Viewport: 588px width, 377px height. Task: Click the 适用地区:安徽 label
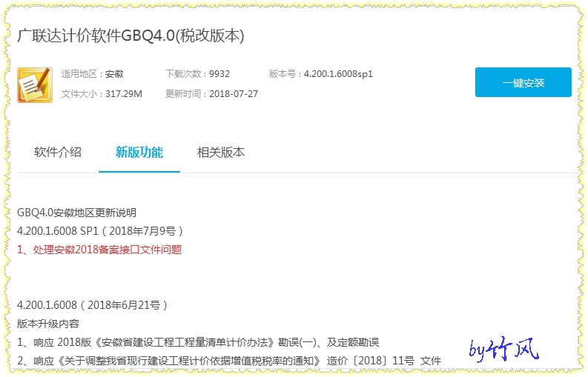coord(92,74)
